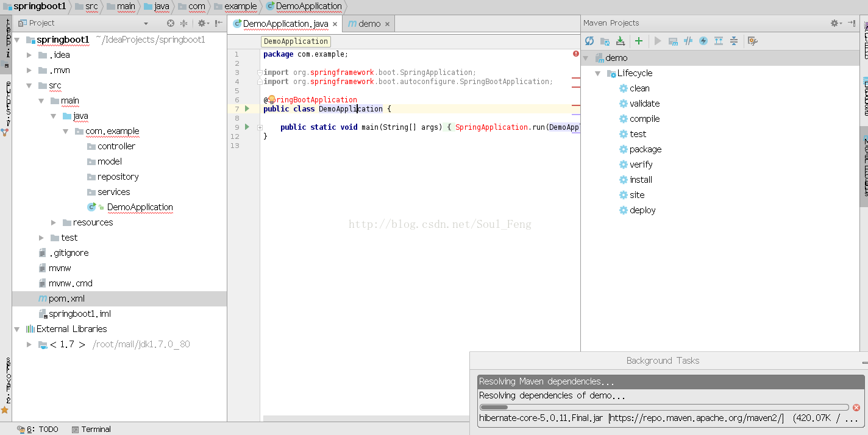This screenshot has height=435, width=868.
Task: Toggle skip tests mode lightning icon
Action: (703, 41)
